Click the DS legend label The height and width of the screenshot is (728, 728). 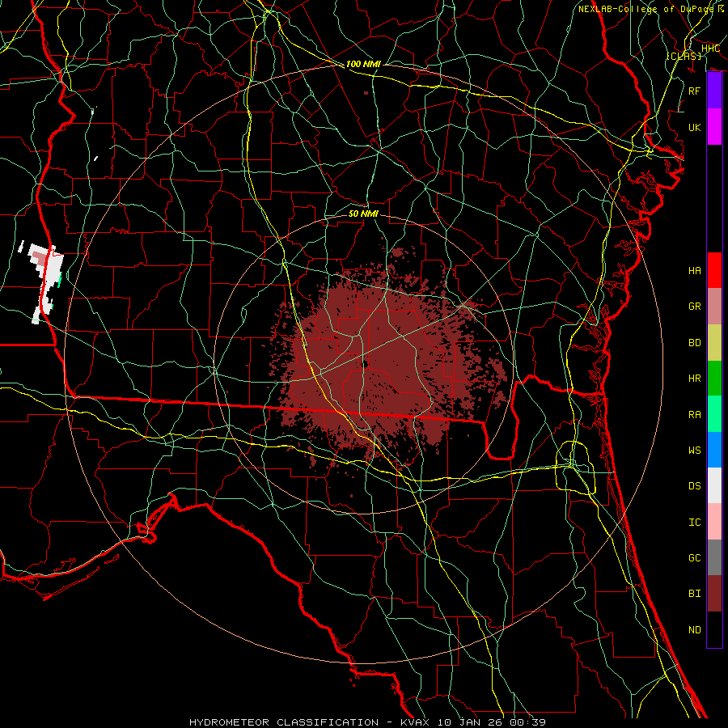tap(695, 486)
